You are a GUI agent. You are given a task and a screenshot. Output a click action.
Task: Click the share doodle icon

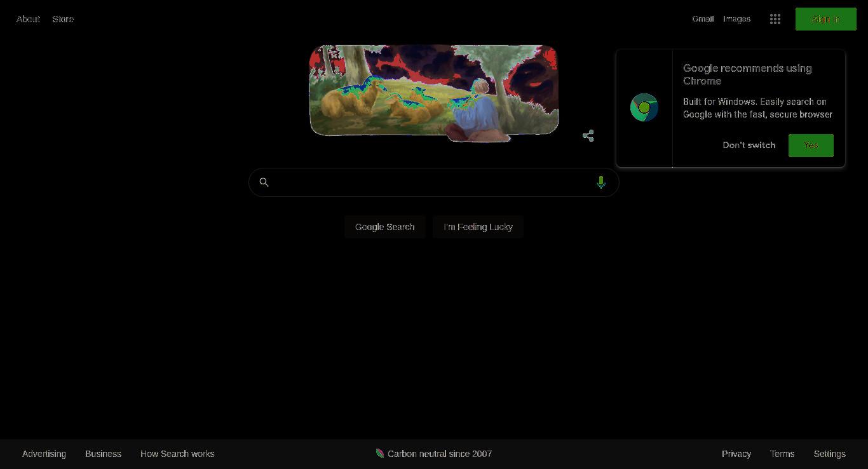(x=588, y=135)
